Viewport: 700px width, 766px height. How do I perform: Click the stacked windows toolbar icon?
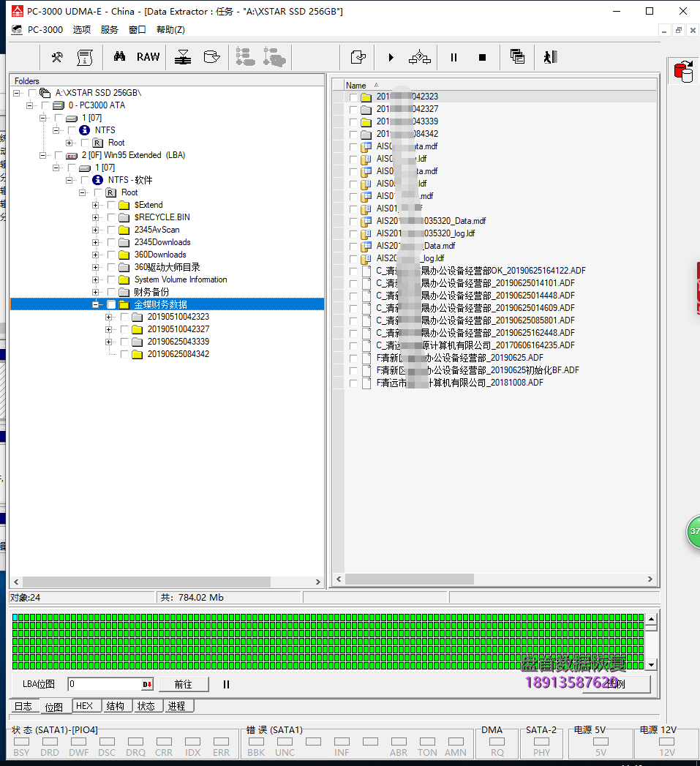coord(517,56)
